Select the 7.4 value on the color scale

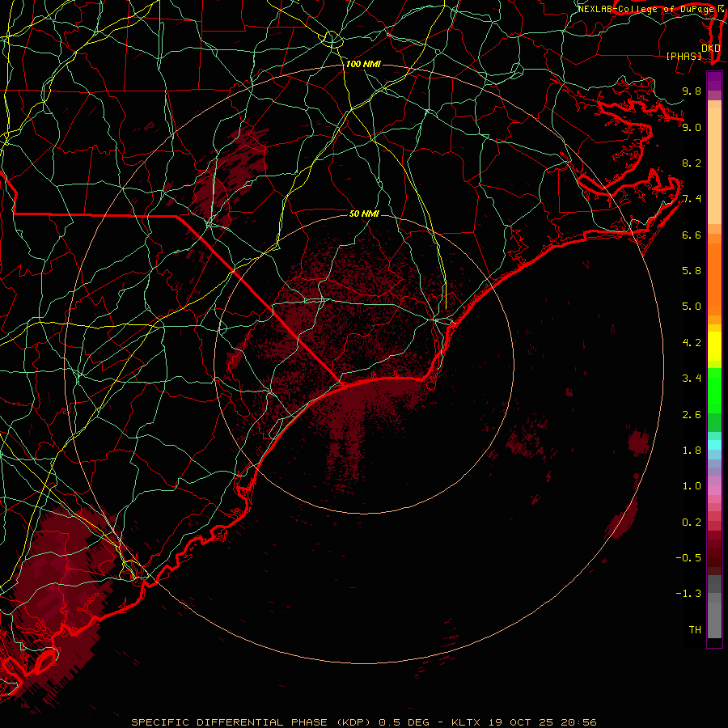pyautogui.click(x=692, y=199)
